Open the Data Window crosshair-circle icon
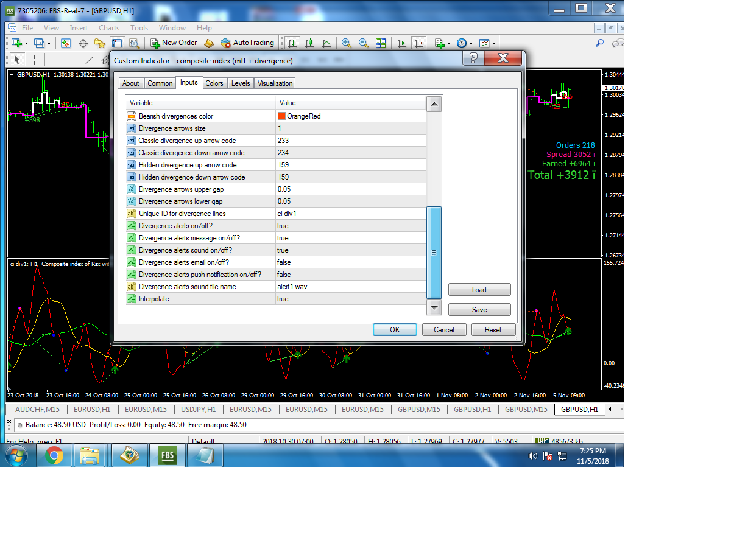 83,43
